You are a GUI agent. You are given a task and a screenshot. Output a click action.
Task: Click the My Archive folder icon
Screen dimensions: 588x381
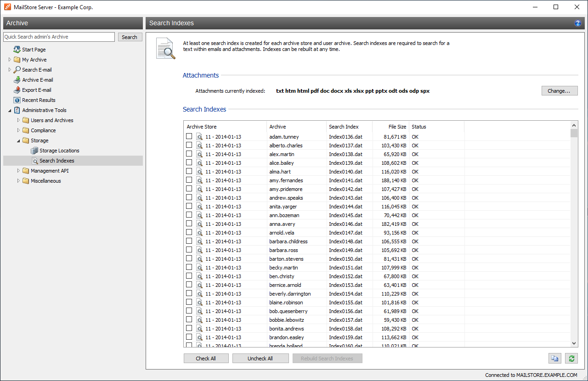click(x=17, y=60)
